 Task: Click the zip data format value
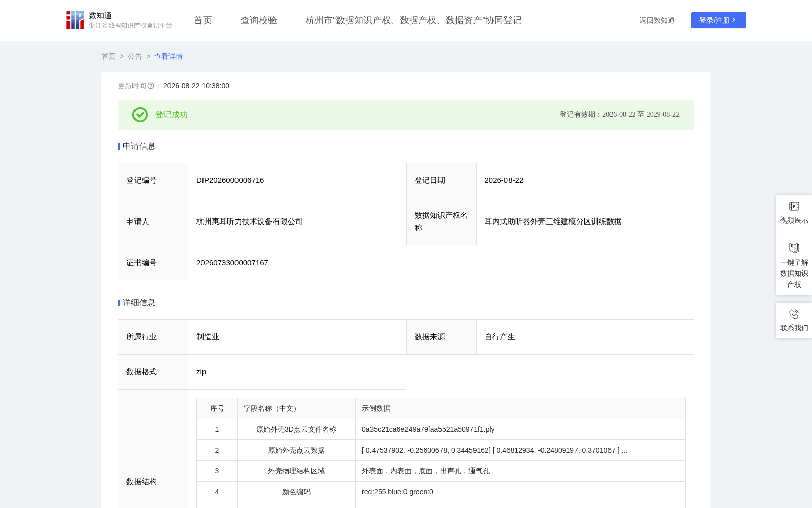(201, 372)
